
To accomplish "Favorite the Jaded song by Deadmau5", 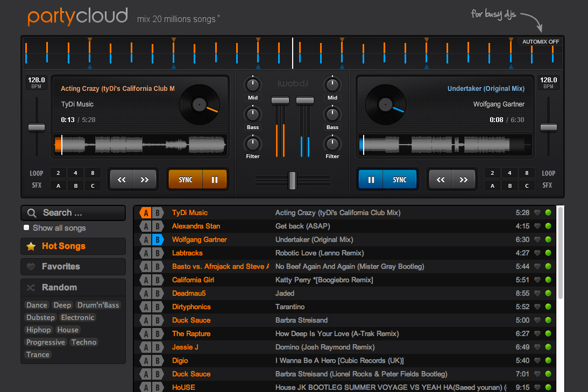I will 537,294.
